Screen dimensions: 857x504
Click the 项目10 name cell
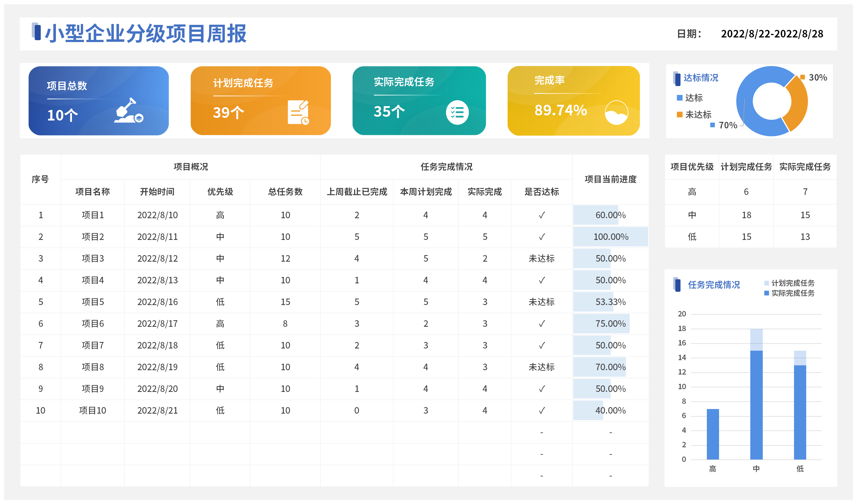93,411
